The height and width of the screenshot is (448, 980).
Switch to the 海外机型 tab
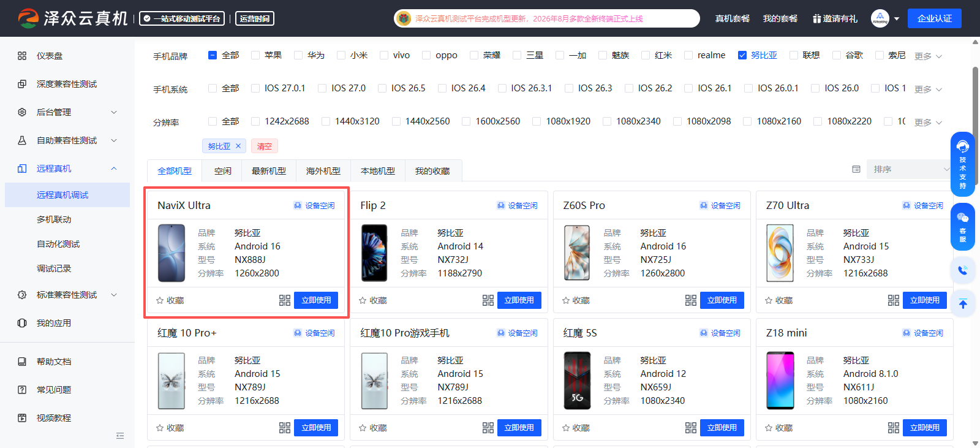coord(323,171)
